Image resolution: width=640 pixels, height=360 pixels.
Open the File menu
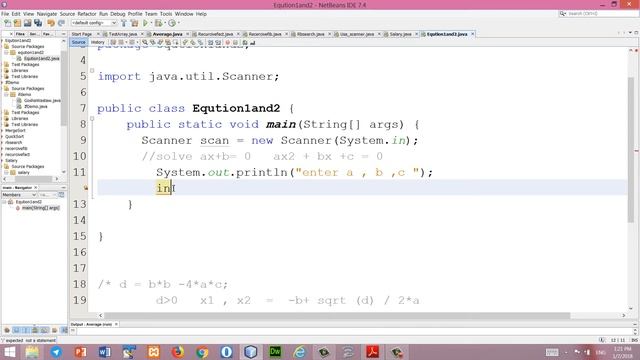[5, 14]
